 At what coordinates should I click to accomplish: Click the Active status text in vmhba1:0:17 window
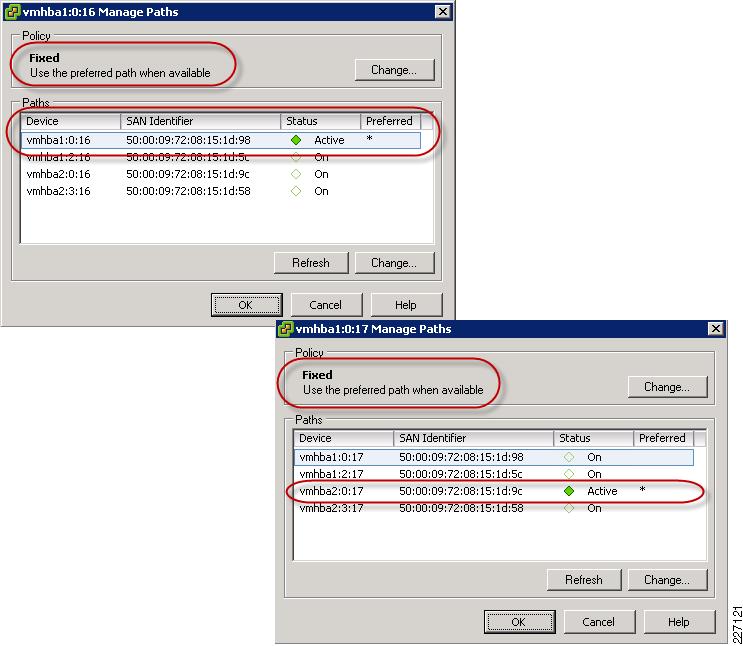click(602, 491)
